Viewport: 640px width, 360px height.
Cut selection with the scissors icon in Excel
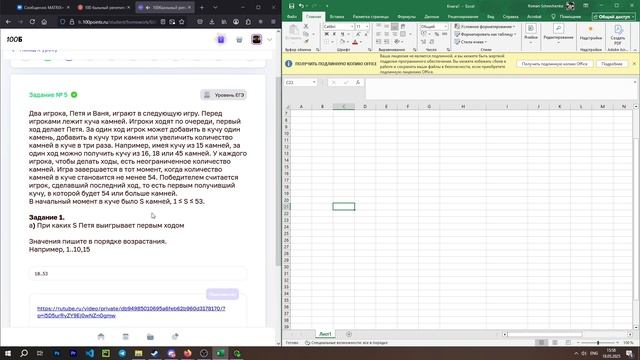[x=306, y=27]
